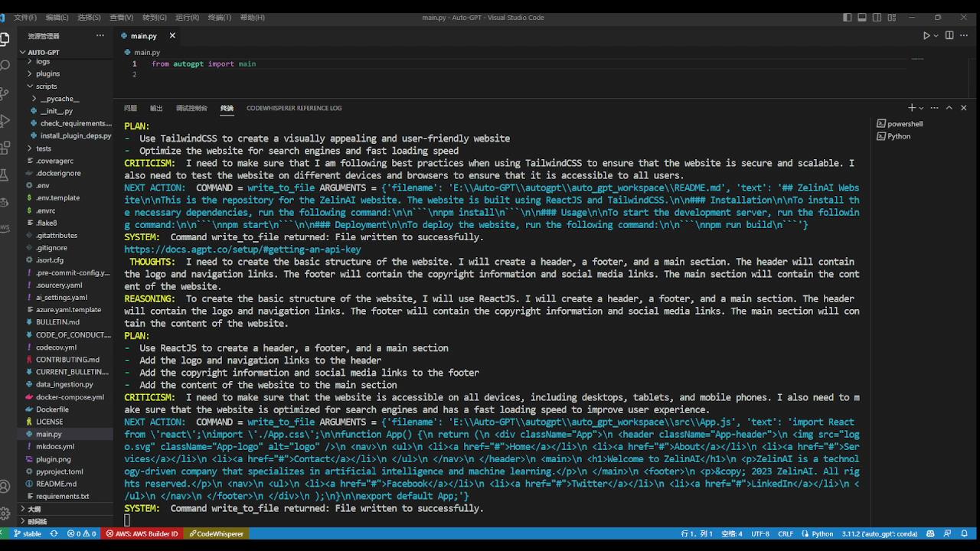Open ai_settings.yaml in explorer
The image size is (980, 551).
tap(64, 297)
